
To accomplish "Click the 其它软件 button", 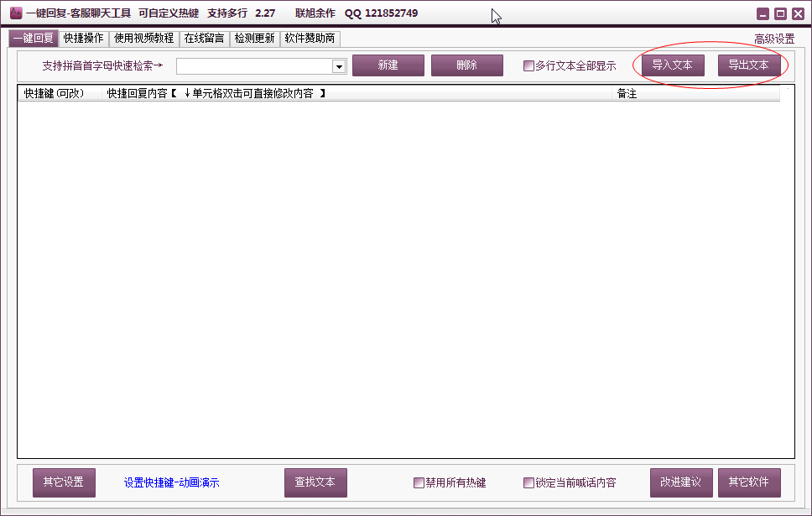I will 749,482.
